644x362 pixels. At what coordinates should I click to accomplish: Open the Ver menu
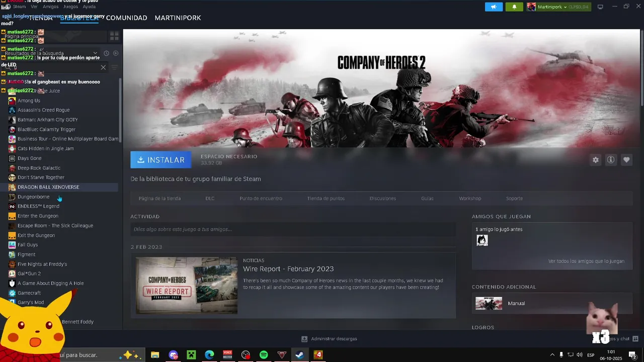(34, 7)
